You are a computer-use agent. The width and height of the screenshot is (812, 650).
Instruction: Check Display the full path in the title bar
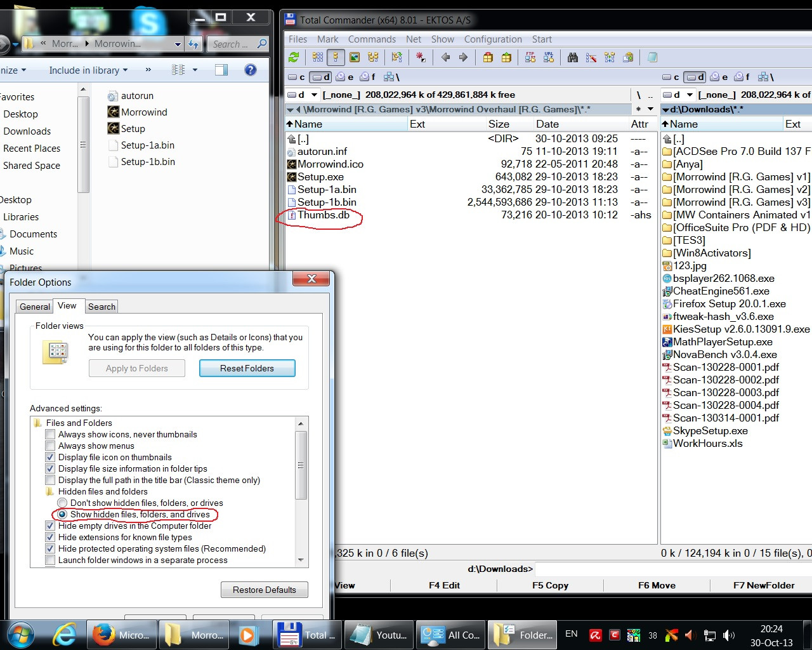(x=50, y=481)
